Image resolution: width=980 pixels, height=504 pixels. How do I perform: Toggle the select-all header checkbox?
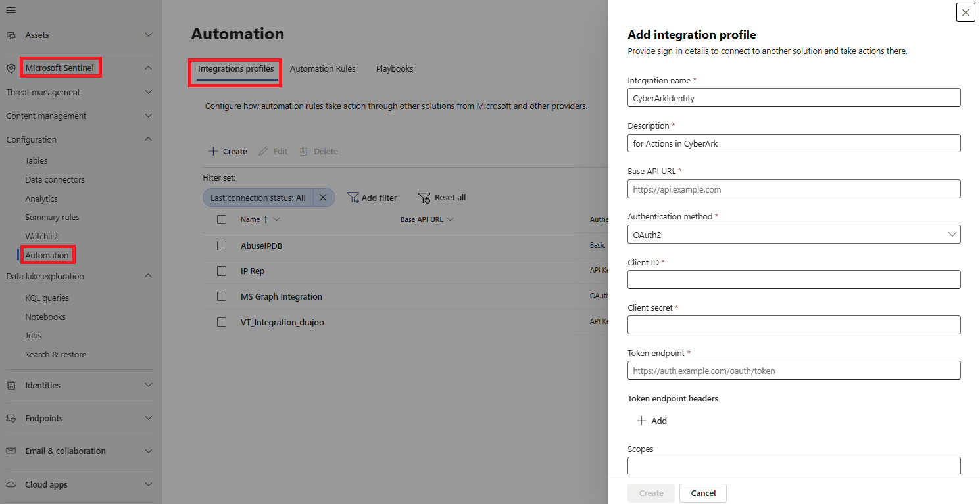pos(222,219)
